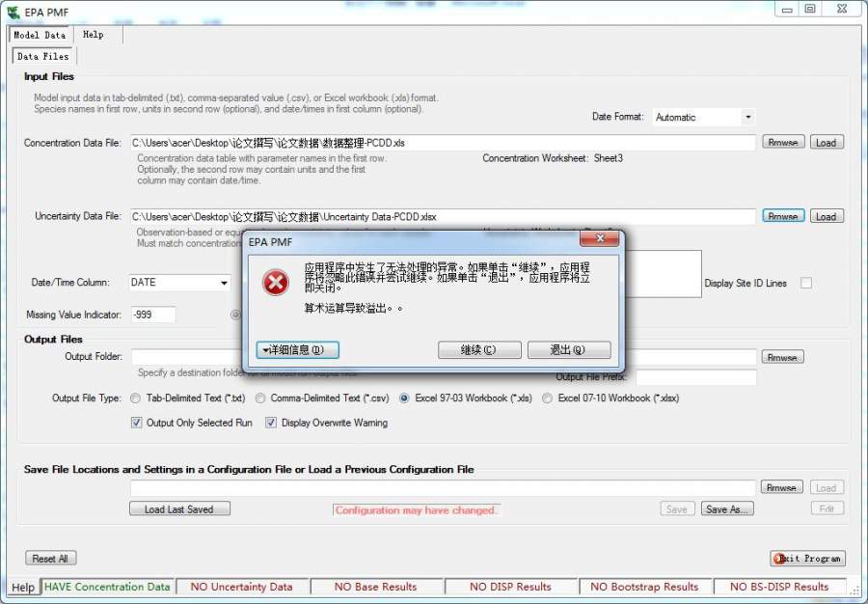
Task: Click the Reset All button
Action: pos(50,558)
